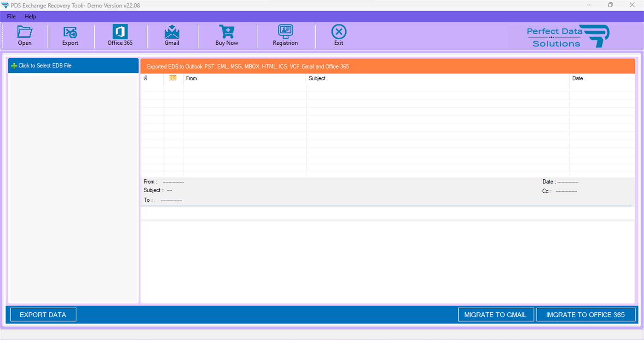Click the paperclip attachment column icon
This screenshot has height=340, width=644.
click(x=146, y=78)
